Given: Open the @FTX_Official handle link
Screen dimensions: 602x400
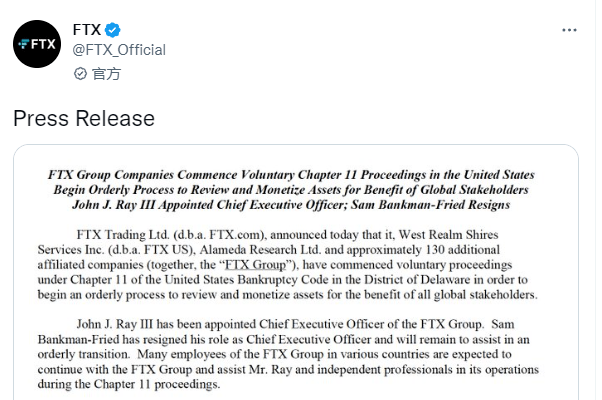Looking at the screenshot, I should point(119,50).
